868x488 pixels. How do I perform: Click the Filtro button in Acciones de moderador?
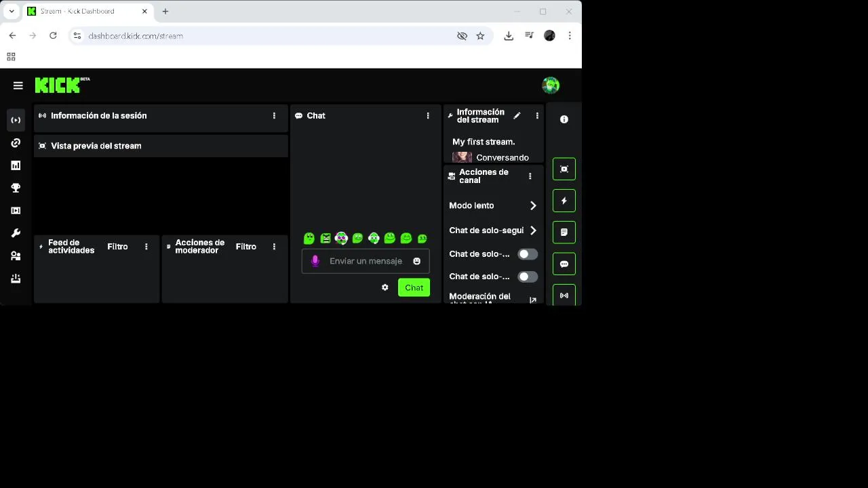246,247
